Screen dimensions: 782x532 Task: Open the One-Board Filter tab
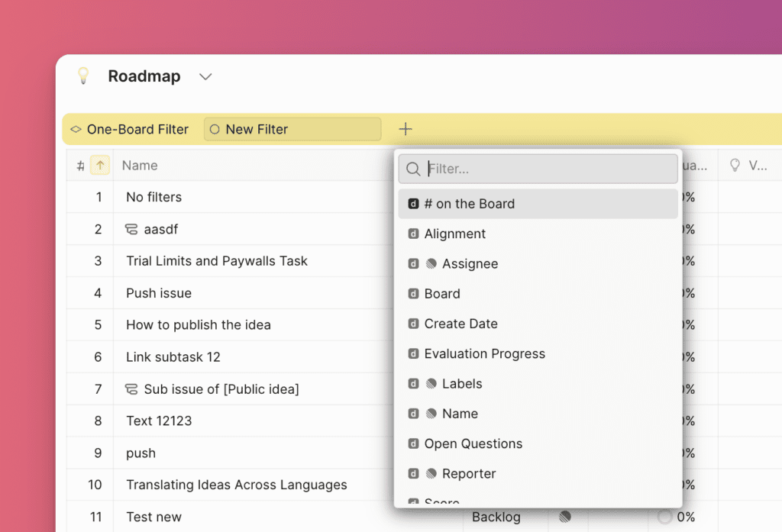click(129, 129)
